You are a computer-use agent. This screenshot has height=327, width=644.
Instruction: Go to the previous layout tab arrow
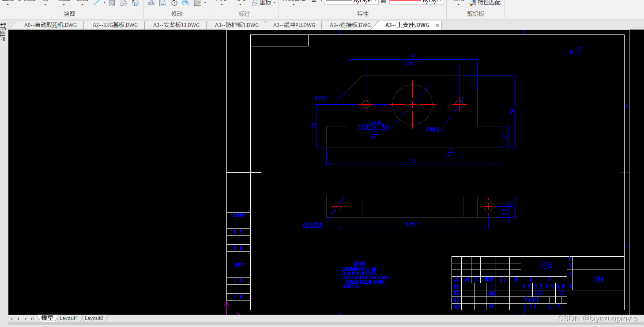[x=18, y=319]
